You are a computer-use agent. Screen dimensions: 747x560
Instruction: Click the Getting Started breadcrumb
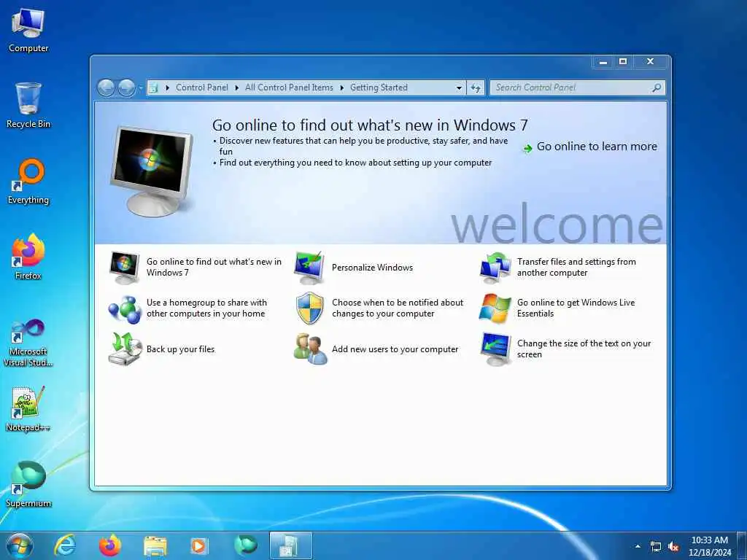379,87
